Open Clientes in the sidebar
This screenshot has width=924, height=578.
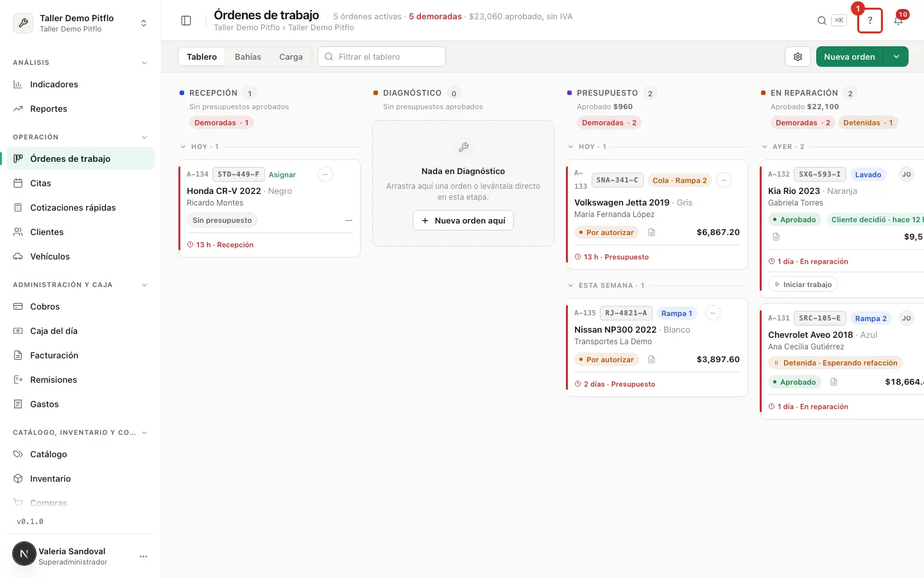81,232
